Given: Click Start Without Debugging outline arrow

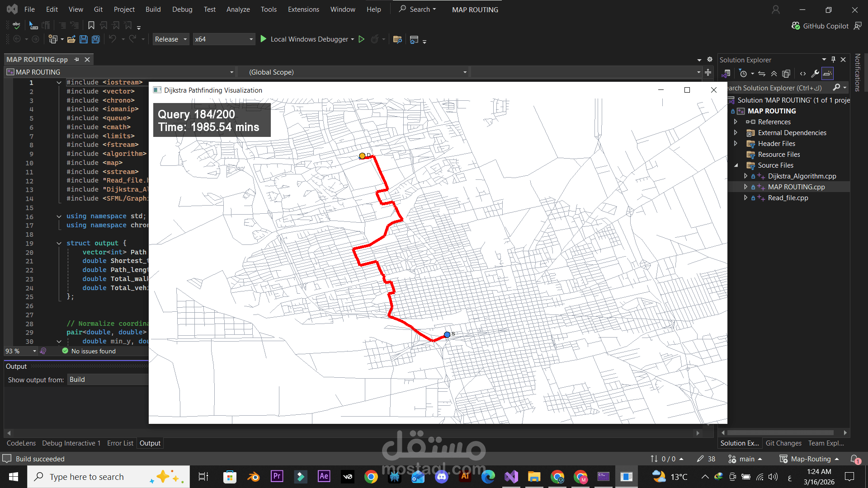Looking at the screenshot, I should tap(361, 39).
